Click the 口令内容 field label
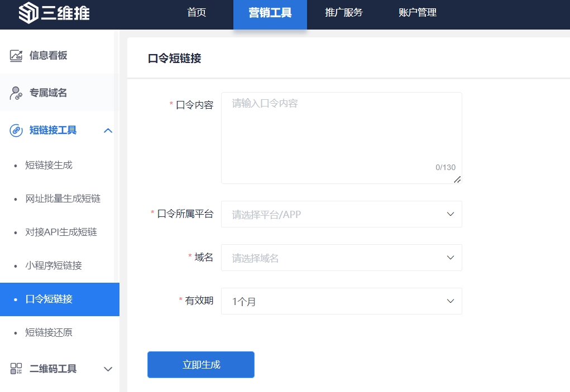 (x=194, y=105)
